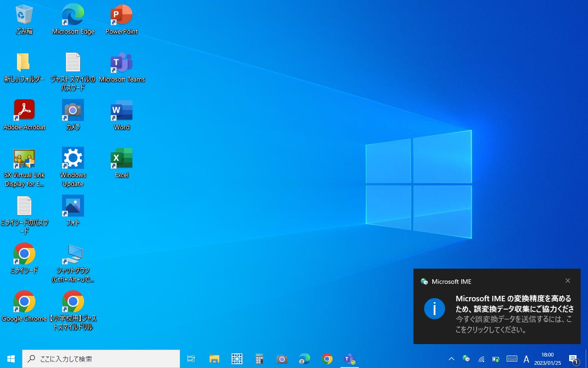This screenshot has width=588, height=368.
Task: Click the calculator icon in the taskbar
Action: click(260, 359)
